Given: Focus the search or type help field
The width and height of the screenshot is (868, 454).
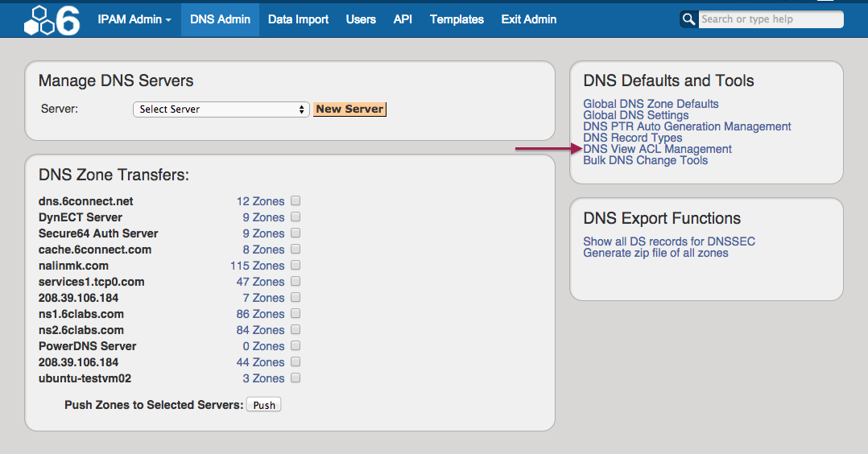Looking at the screenshot, I should tap(769, 19).
